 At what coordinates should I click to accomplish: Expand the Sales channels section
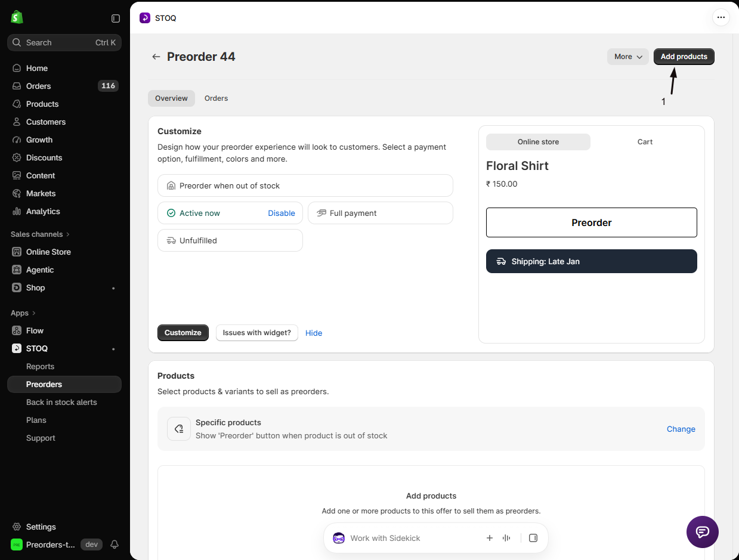pos(41,234)
